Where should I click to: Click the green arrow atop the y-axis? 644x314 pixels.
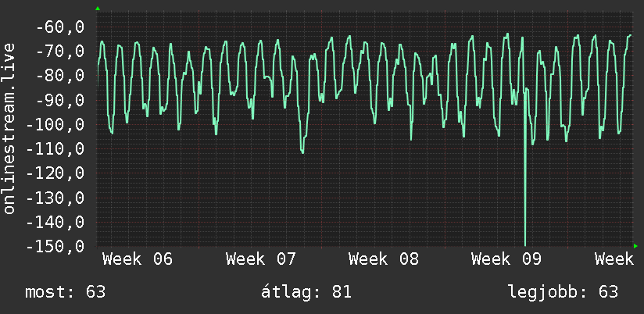point(98,9)
